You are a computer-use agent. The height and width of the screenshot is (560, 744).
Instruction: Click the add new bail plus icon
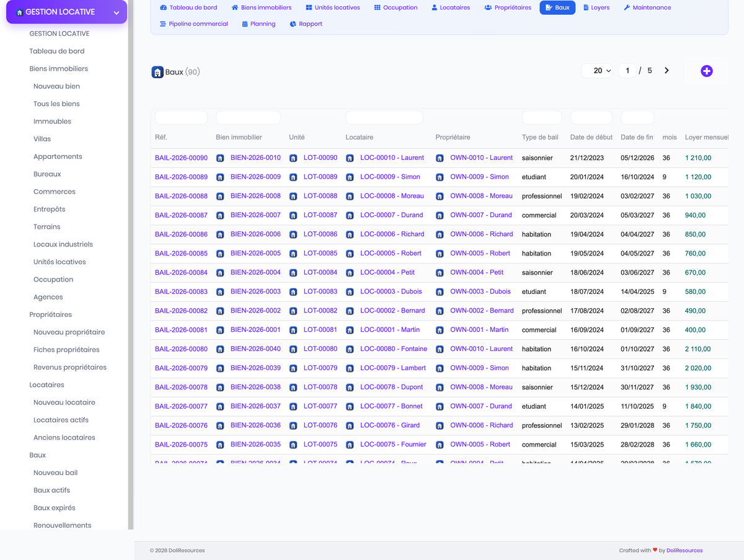click(706, 71)
